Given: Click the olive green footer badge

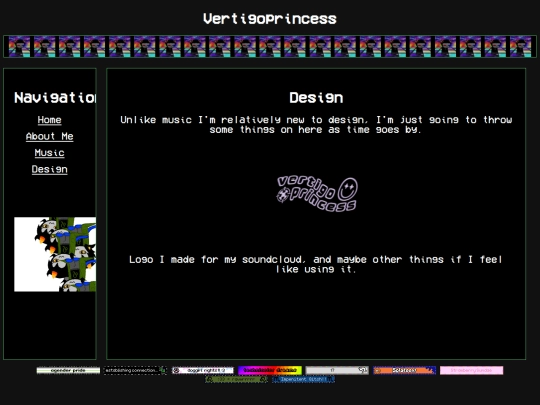Looking at the screenshot, I should tap(236, 379).
